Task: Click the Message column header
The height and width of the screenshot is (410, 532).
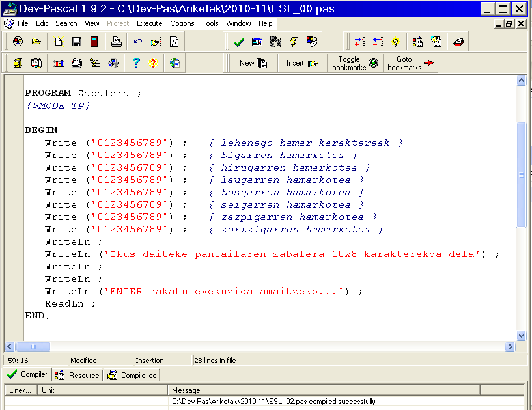Action: [x=324, y=390]
